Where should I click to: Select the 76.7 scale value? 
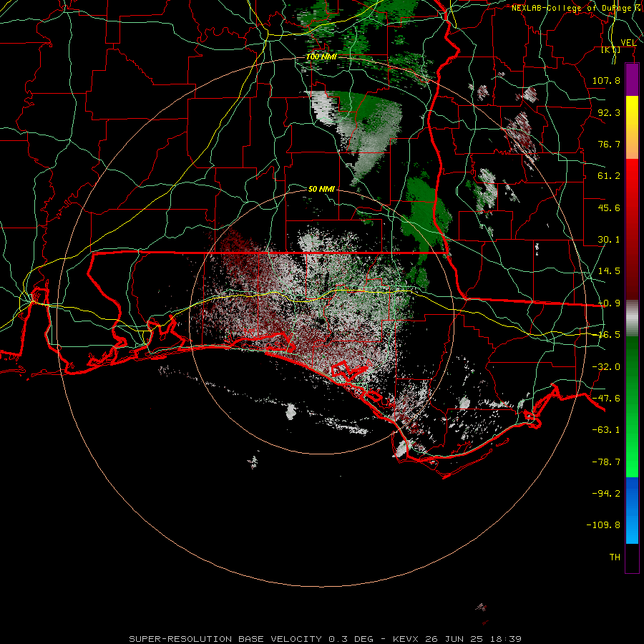click(x=609, y=144)
